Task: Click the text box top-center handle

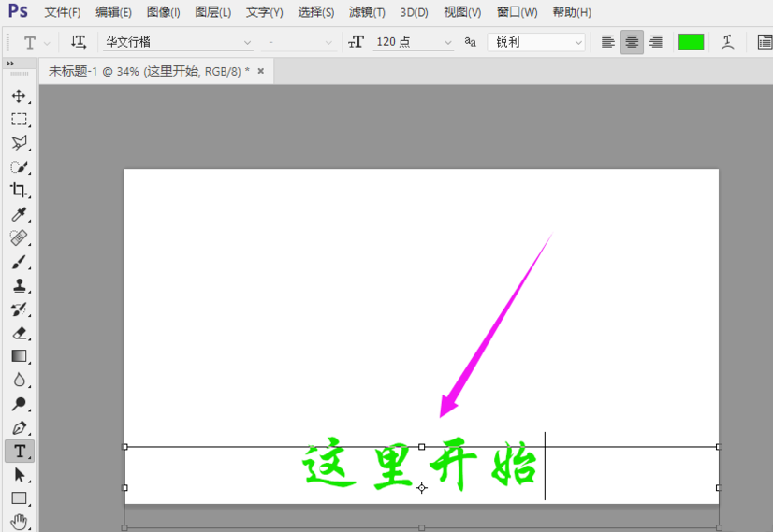Action: pos(421,447)
